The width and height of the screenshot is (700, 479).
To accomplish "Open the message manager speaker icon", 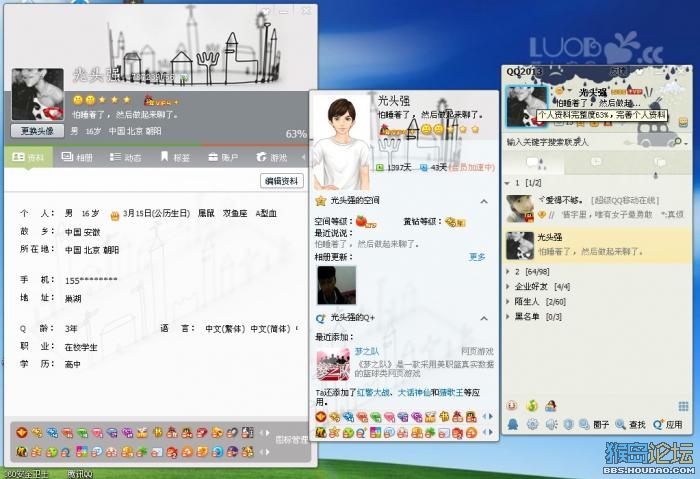I will tap(551, 424).
